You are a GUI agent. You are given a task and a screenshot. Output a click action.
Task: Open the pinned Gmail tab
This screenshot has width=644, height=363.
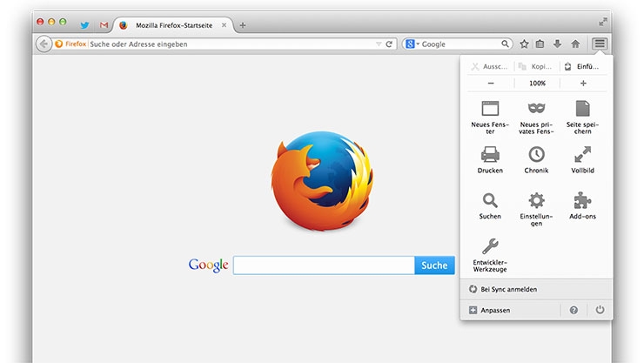point(104,25)
